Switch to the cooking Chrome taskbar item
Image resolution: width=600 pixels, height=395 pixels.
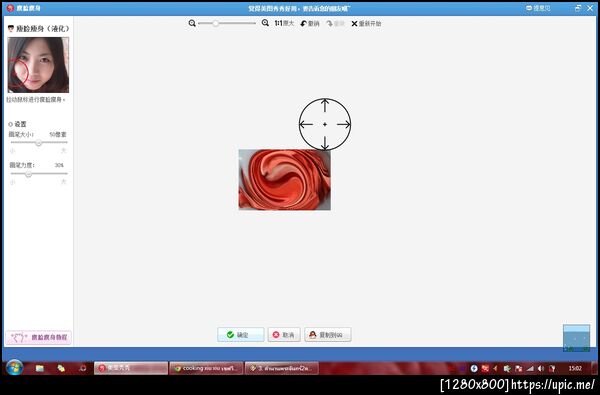tap(206, 368)
